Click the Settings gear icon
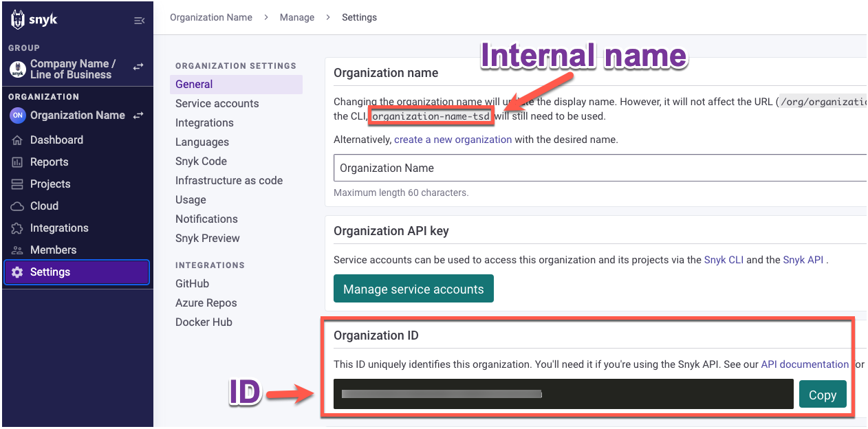Screen dimensions: 868x429 pos(17,272)
